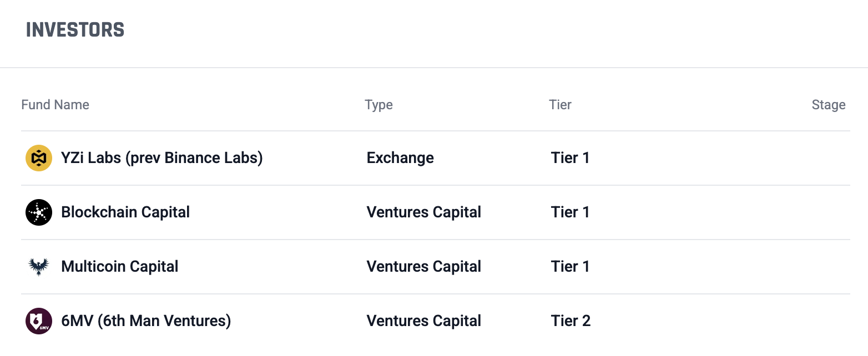
Task: Click Tier 2 in the 6MV row
Action: [x=571, y=321]
